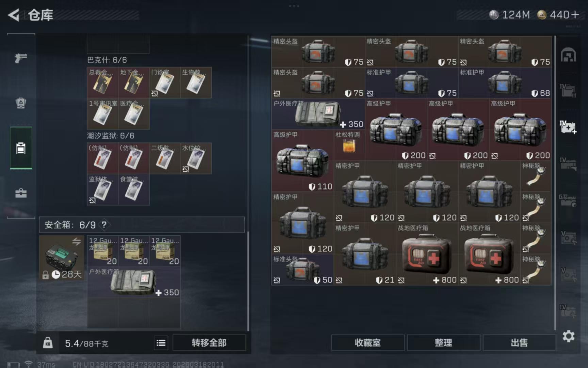Click the CN UID text at bottom
The height and width of the screenshot is (368, 588).
[148, 365]
